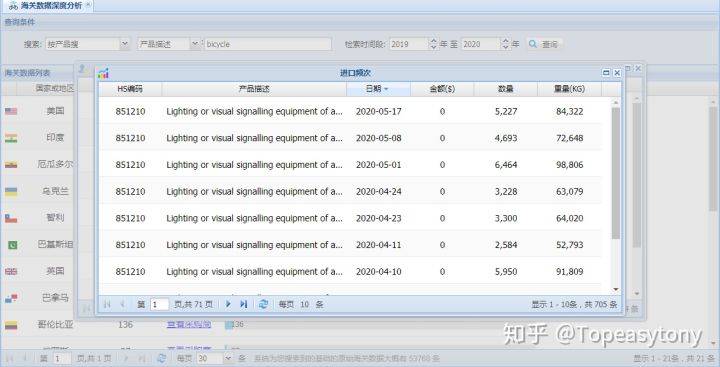This screenshot has width=720, height=367.
Task: Select 印度 in the country list
Action: tap(55, 137)
